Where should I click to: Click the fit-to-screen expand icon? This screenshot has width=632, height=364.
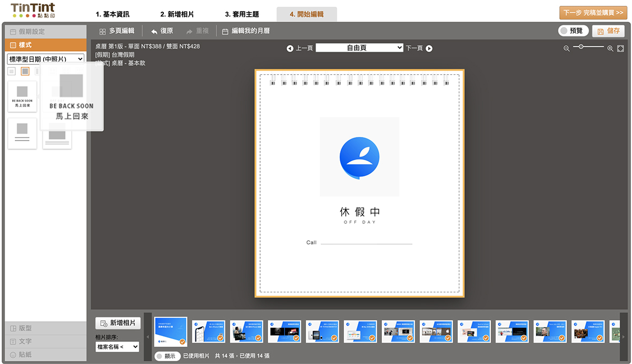point(621,48)
